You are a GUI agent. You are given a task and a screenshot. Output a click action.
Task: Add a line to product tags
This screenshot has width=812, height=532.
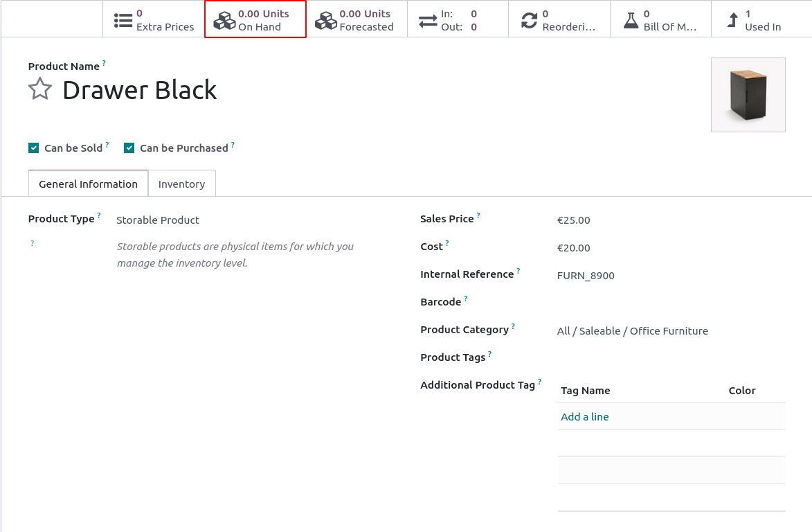click(x=585, y=416)
